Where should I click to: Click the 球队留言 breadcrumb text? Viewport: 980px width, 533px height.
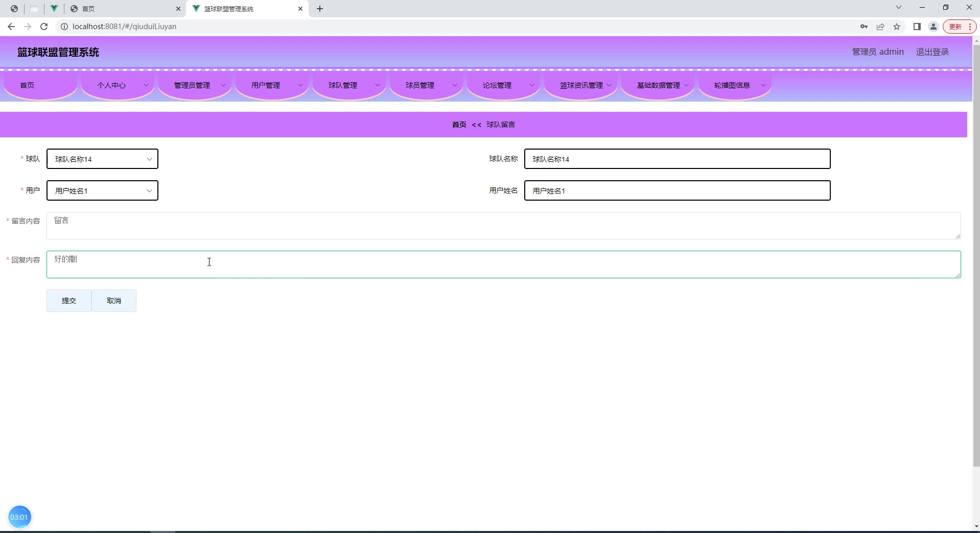coord(501,125)
